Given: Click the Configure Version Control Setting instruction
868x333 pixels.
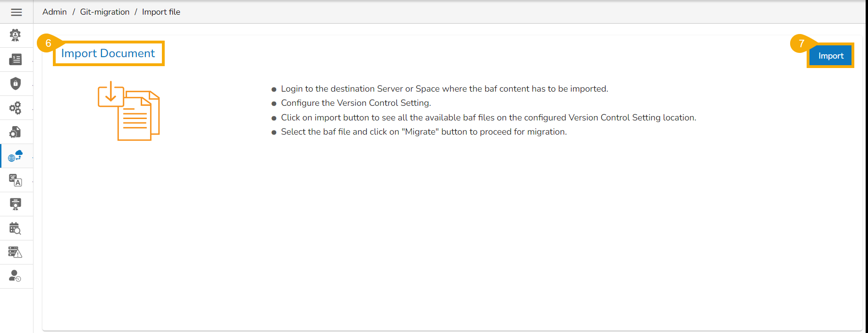Looking at the screenshot, I should pos(356,103).
